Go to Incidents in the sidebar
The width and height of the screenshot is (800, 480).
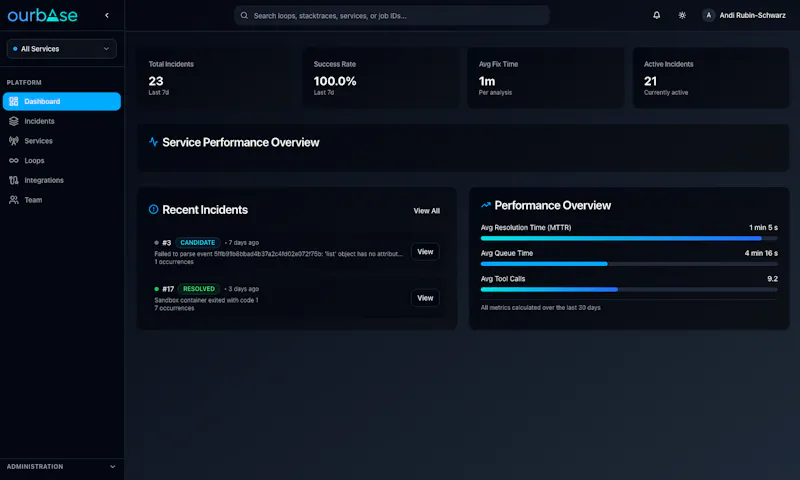tap(62, 121)
